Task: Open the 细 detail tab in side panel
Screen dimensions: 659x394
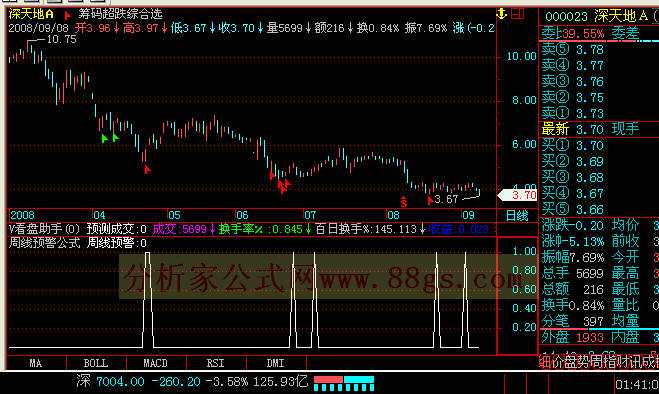Action: (x=544, y=362)
